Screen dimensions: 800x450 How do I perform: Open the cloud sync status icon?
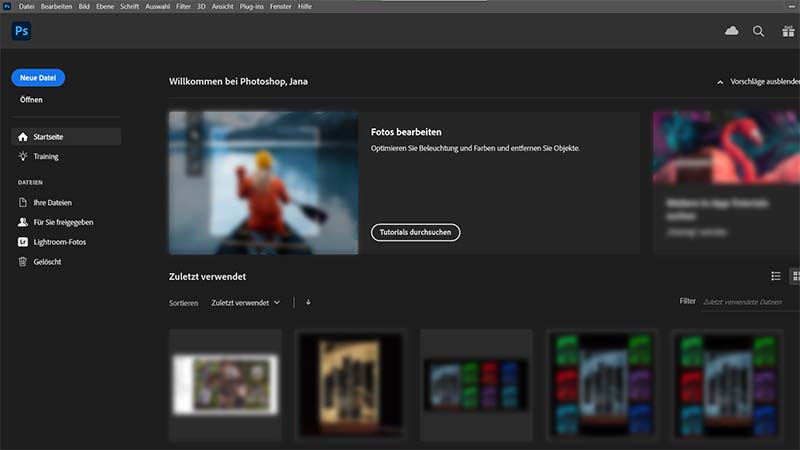[731, 31]
